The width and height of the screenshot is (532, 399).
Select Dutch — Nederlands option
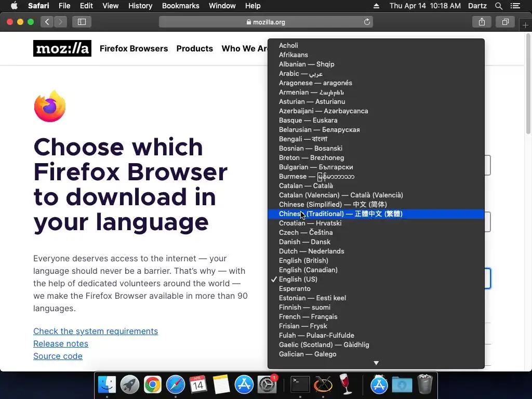click(376, 251)
